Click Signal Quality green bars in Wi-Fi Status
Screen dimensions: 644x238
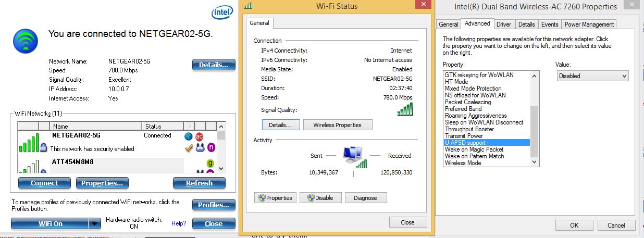pyautogui.click(x=405, y=109)
